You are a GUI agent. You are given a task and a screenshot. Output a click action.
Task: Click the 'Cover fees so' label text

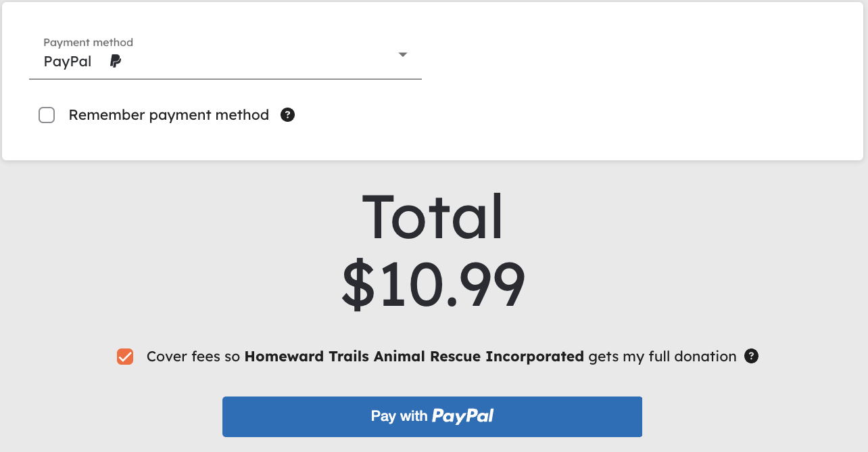(x=193, y=357)
